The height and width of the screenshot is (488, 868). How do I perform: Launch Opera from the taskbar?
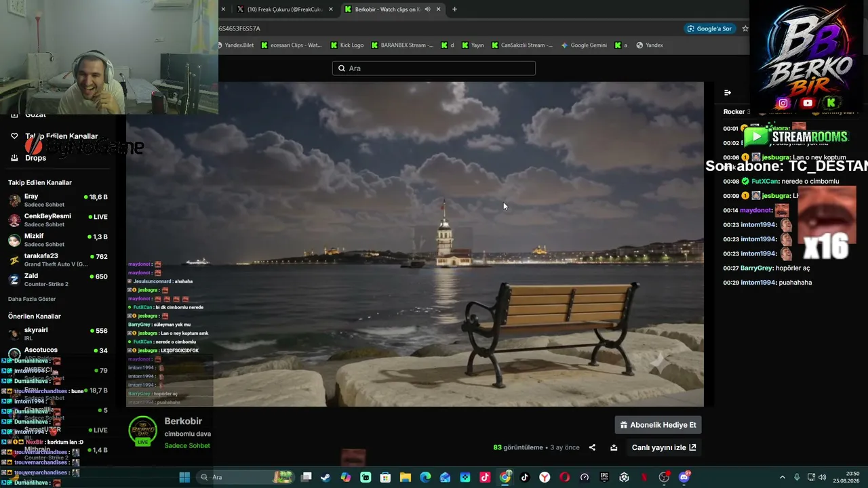click(564, 477)
